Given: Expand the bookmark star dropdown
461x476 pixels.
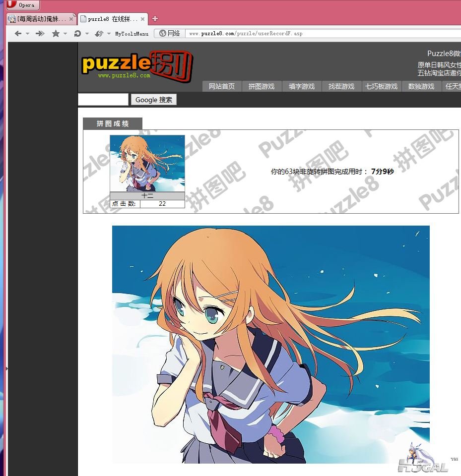Looking at the screenshot, I should tap(65, 33).
